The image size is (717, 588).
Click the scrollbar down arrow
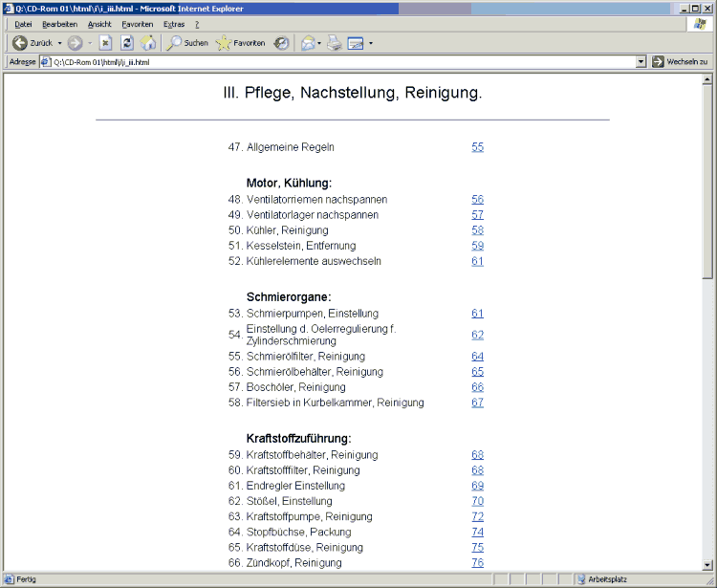[707, 565]
